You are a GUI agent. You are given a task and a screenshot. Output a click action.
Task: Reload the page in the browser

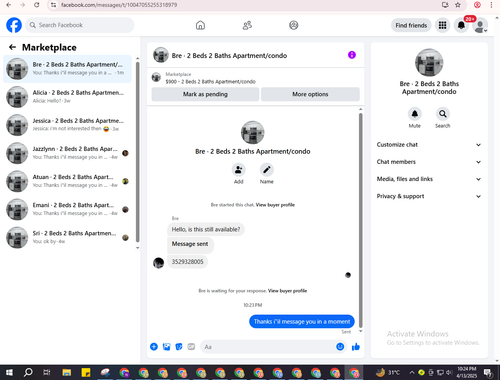click(37, 5)
